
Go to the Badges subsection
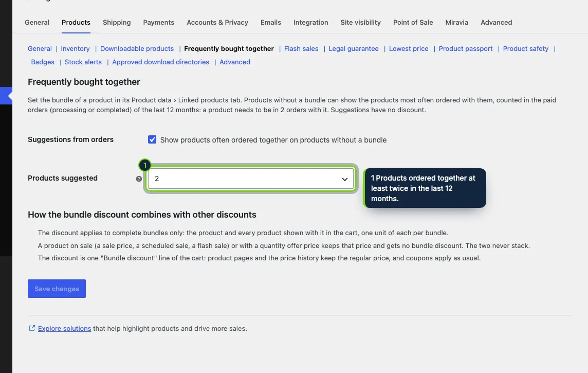(43, 62)
